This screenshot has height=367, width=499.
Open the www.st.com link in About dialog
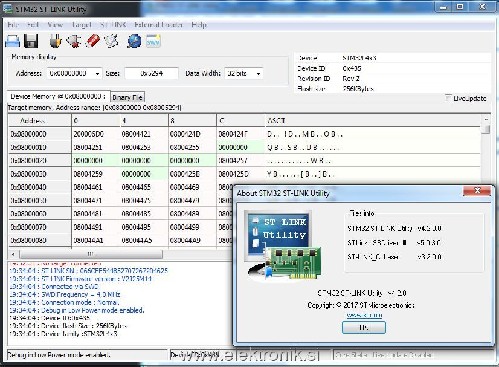364,315
